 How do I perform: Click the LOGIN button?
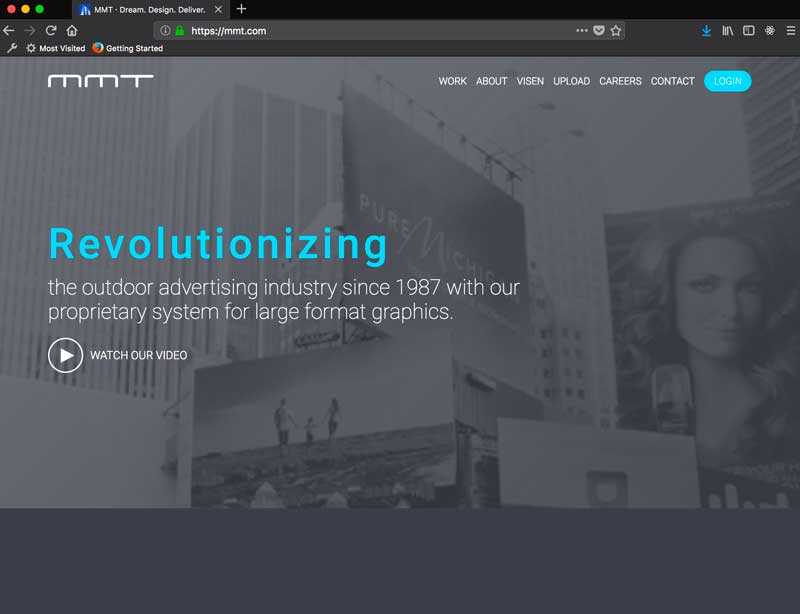pos(727,81)
